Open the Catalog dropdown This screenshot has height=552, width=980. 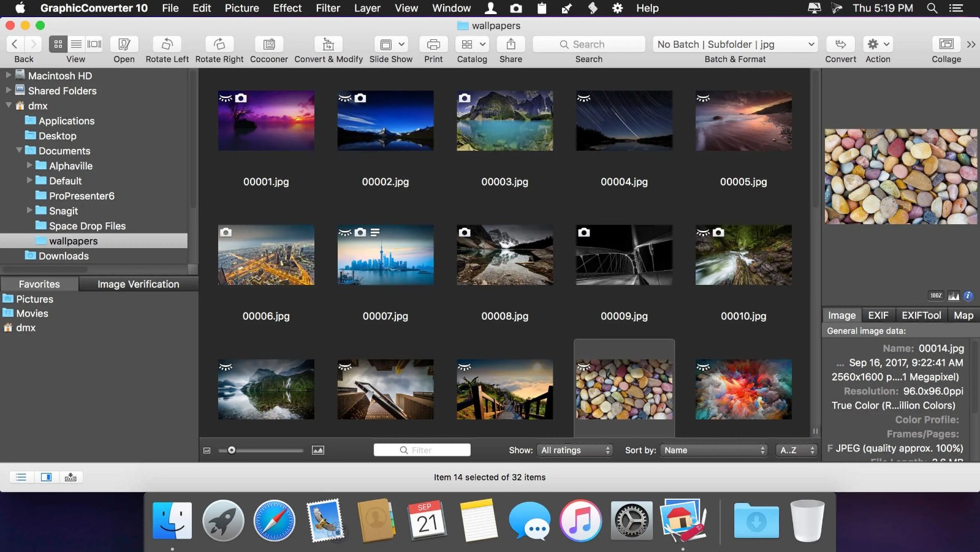472,44
